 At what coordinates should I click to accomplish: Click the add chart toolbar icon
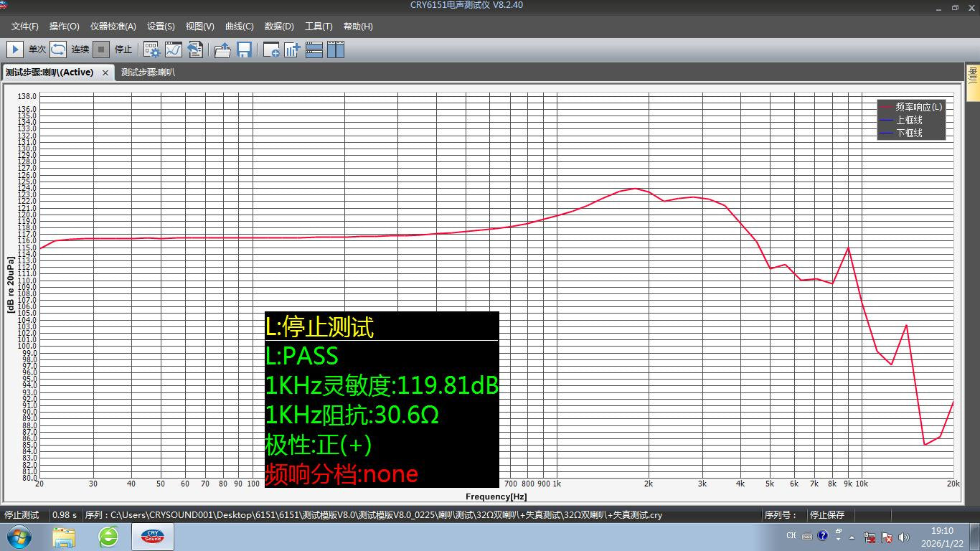[x=292, y=50]
